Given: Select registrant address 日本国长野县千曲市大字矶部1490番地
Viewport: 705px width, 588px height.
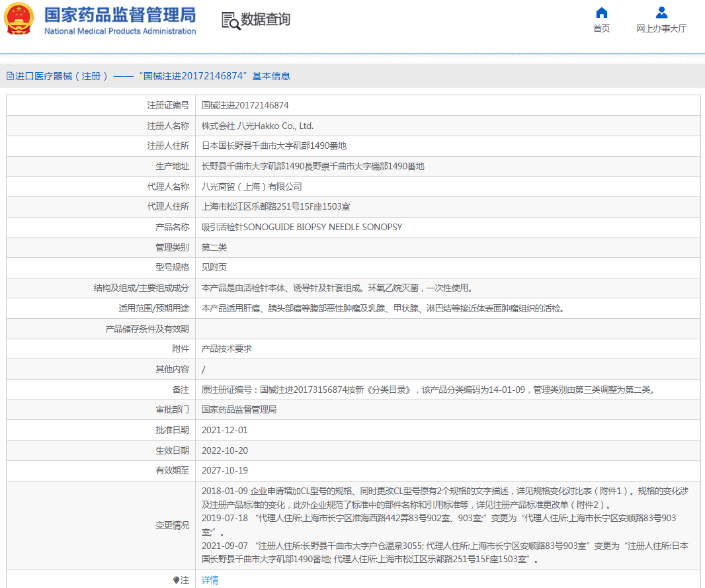Looking at the screenshot, I should coord(274,146).
